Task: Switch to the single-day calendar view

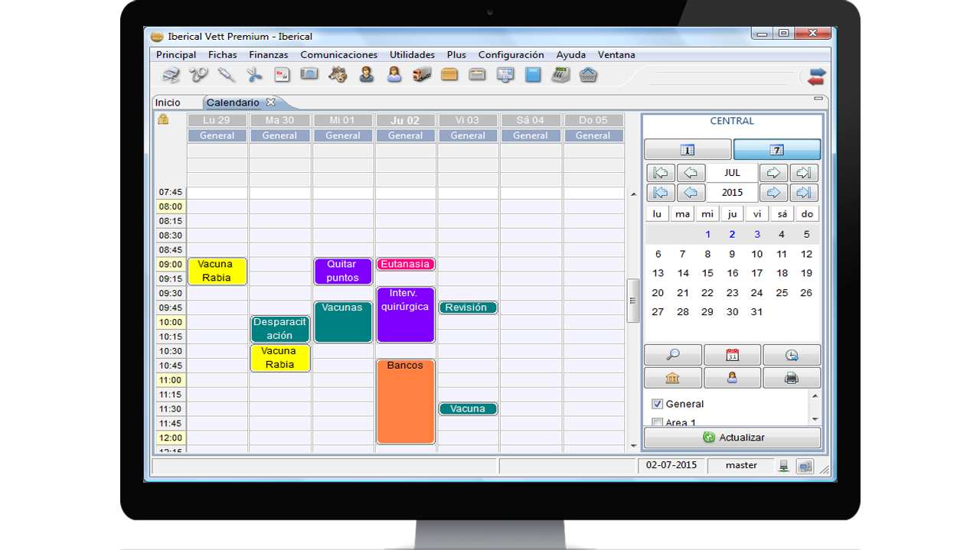Action: click(688, 150)
